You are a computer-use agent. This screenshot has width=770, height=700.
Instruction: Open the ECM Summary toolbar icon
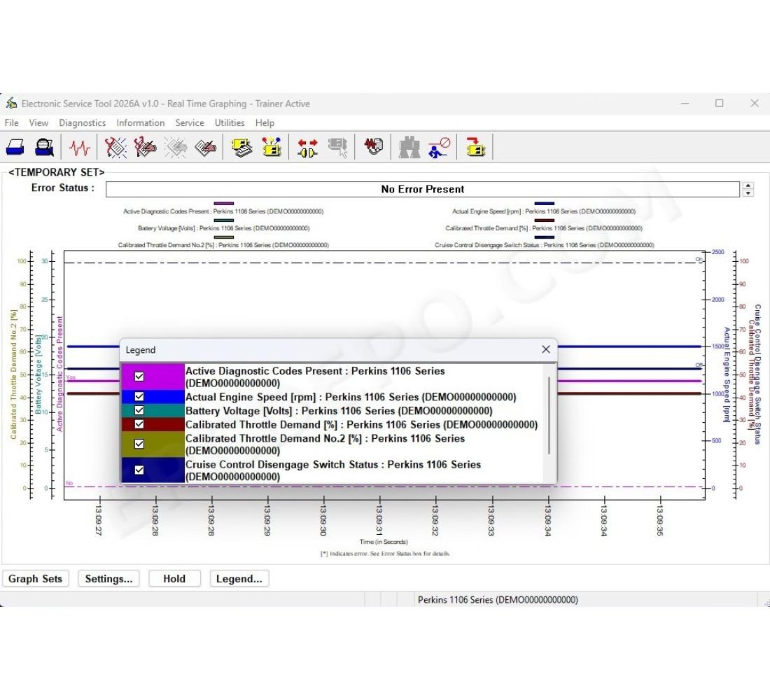pos(241,147)
